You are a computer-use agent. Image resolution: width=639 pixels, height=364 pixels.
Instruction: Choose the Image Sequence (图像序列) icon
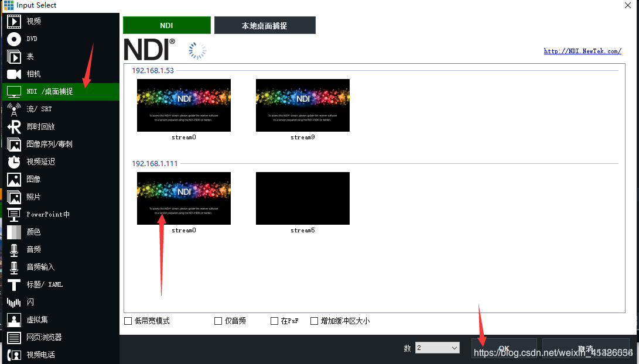point(14,144)
